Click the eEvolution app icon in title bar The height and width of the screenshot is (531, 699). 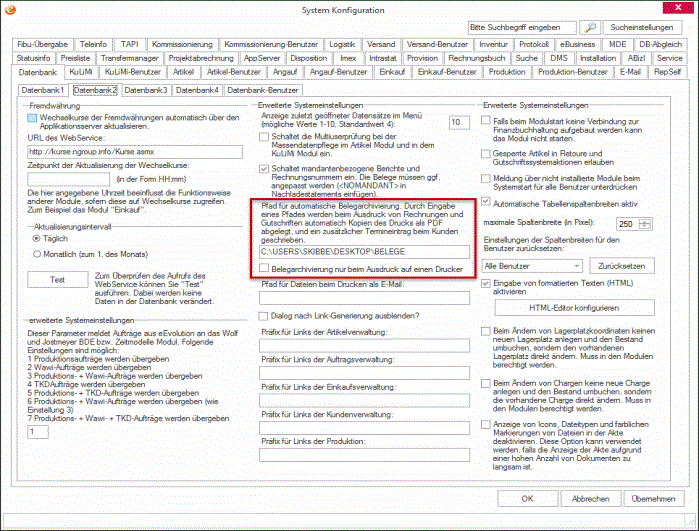(x=10, y=9)
